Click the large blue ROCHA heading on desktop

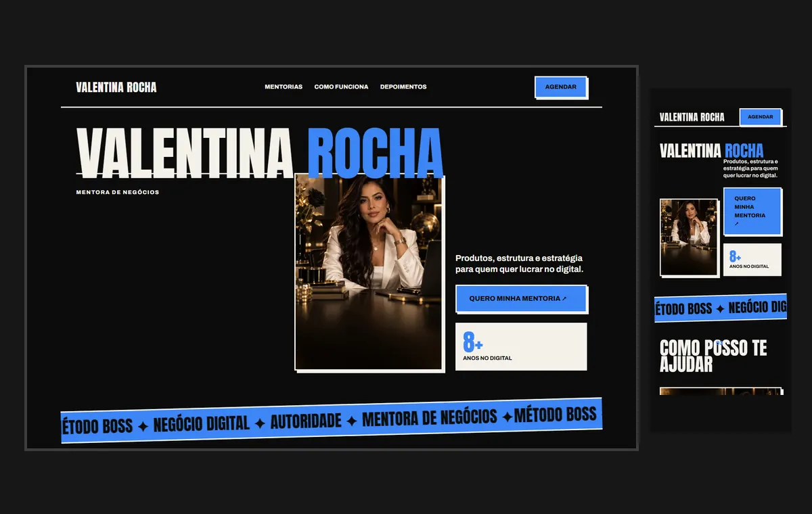(x=375, y=154)
